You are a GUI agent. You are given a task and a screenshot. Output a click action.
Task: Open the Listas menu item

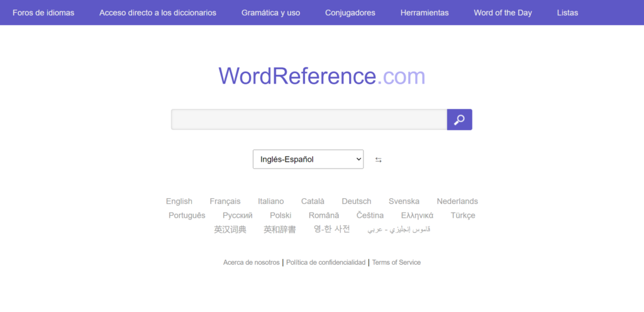coord(567,13)
